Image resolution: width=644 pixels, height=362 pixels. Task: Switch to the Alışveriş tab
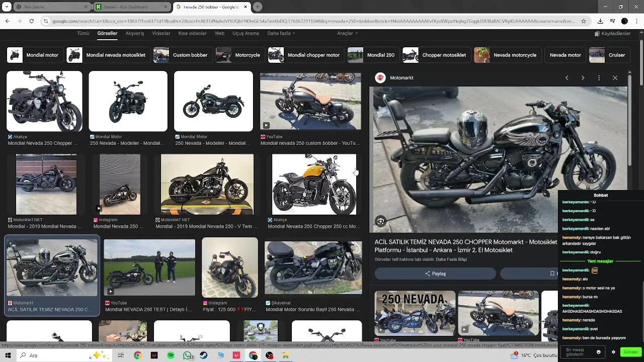tap(134, 34)
